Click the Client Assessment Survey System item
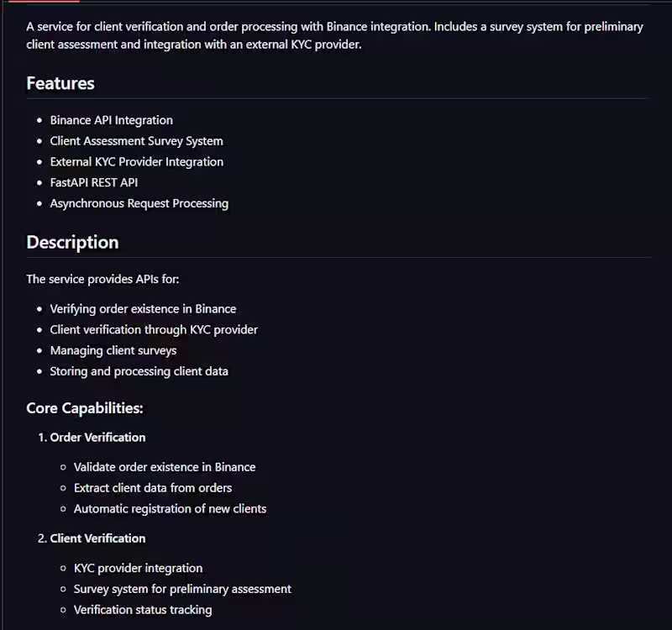 pyautogui.click(x=136, y=141)
